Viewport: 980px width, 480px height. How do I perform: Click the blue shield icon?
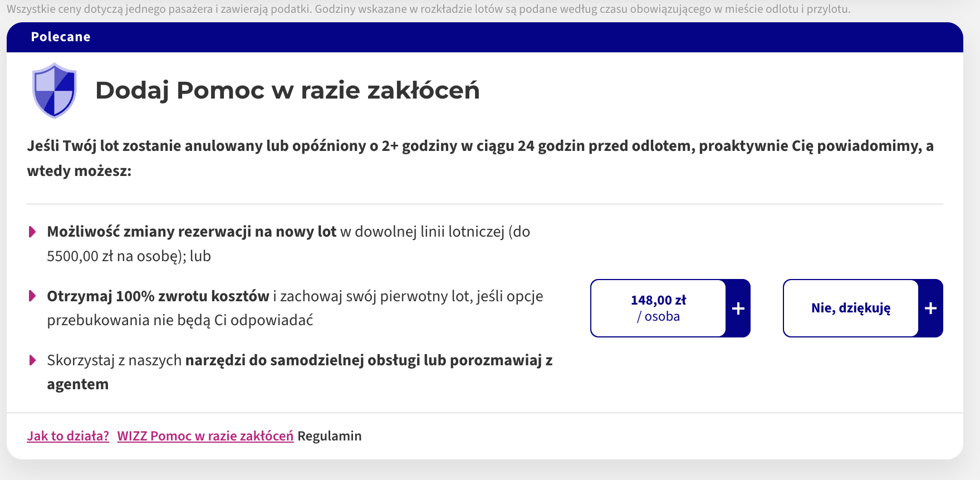[54, 90]
